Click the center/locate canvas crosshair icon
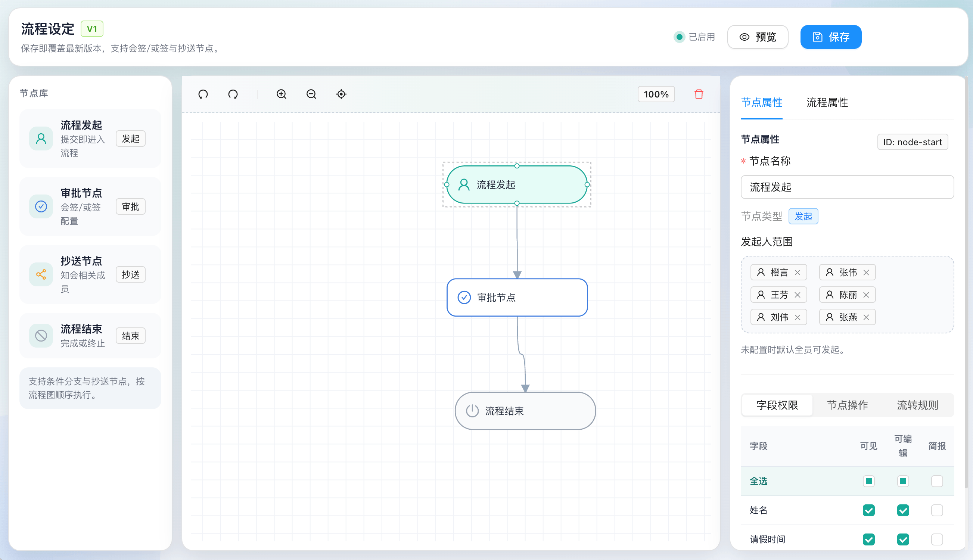This screenshot has width=973, height=560. tap(341, 94)
